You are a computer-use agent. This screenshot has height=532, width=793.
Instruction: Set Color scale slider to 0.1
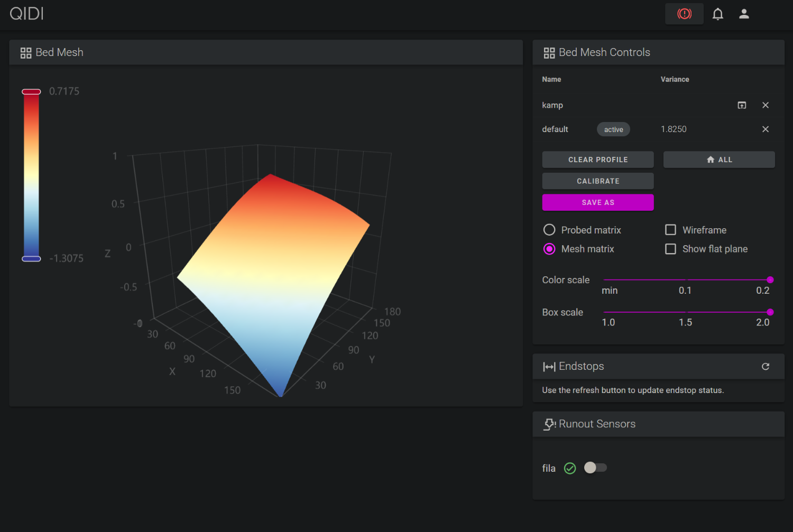click(x=686, y=279)
